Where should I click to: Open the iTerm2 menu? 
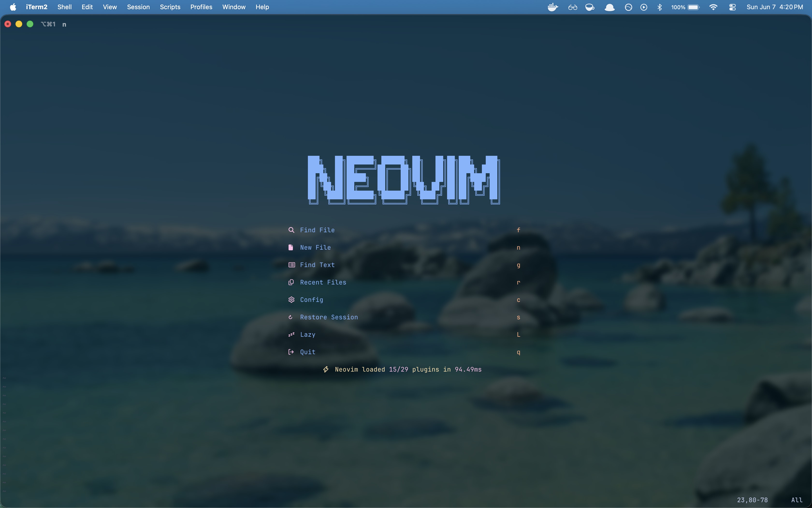tap(36, 7)
